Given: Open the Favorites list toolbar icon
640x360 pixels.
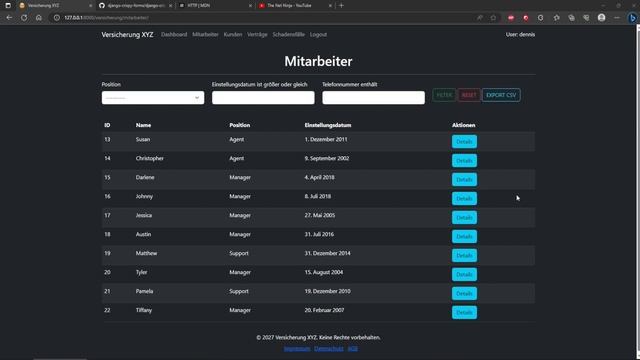Looking at the screenshot, I should 556,18.
